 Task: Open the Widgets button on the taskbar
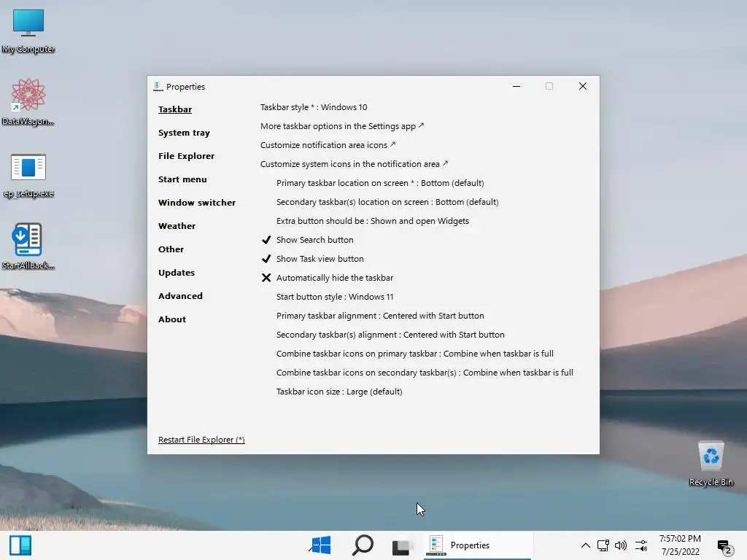tap(20, 545)
